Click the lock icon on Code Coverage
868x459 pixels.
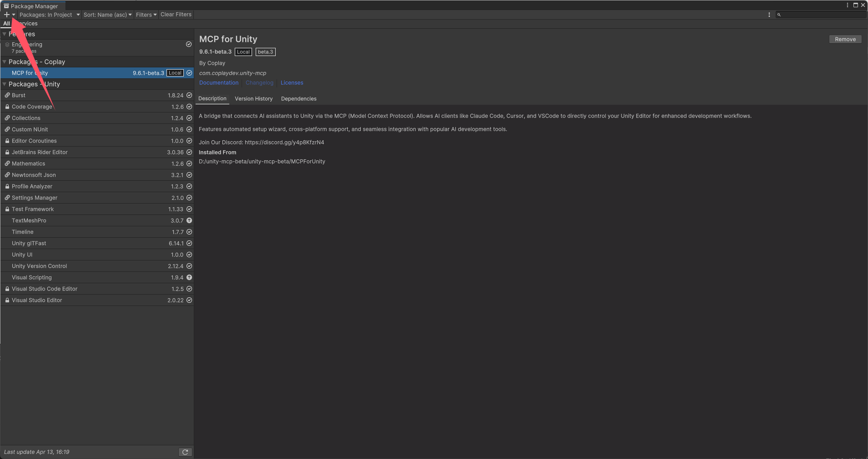[x=7, y=107]
